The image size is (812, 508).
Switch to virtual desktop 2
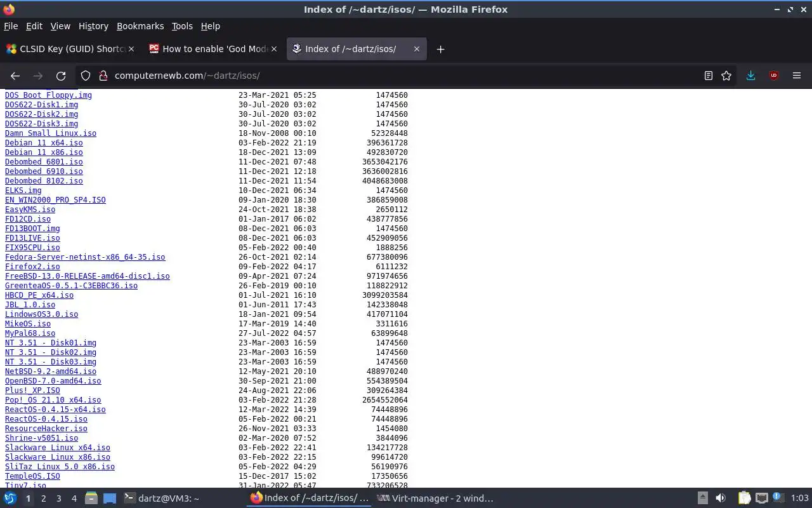43,498
